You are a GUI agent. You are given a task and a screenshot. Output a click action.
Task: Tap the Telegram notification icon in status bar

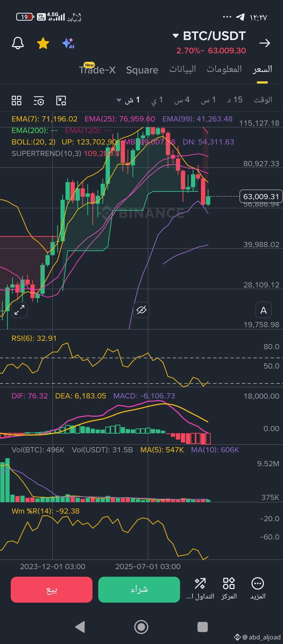[x=240, y=17]
